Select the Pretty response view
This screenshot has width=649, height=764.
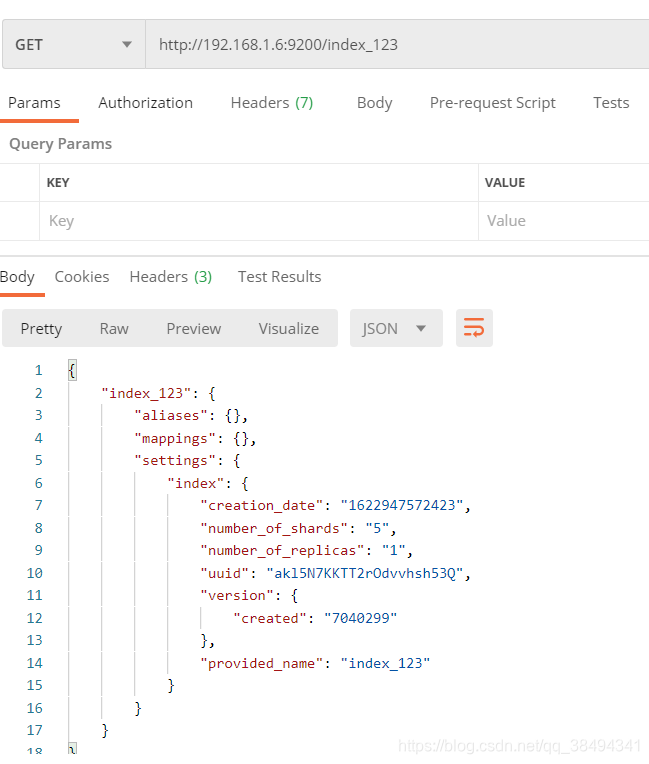click(41, 328)
